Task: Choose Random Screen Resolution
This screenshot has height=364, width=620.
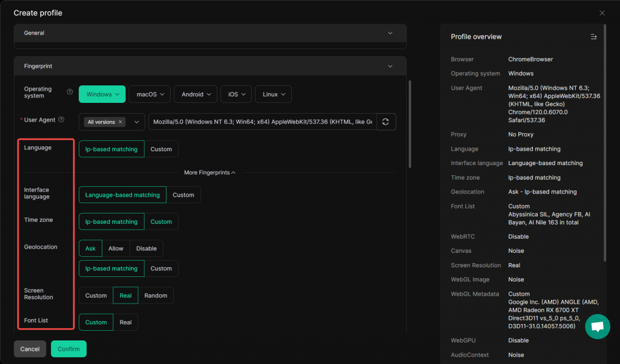Action: (x=156, y=296)
